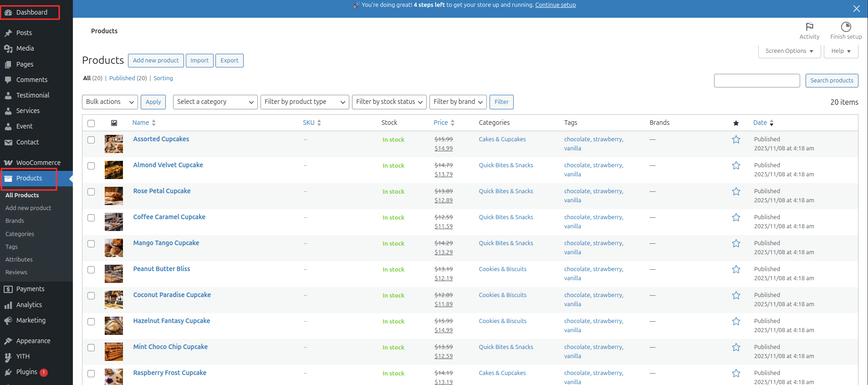The width and height of the screenshot is (868, 385).
Task: Open the Bulk actions dropdown
Action: click(x=110, y=102)
